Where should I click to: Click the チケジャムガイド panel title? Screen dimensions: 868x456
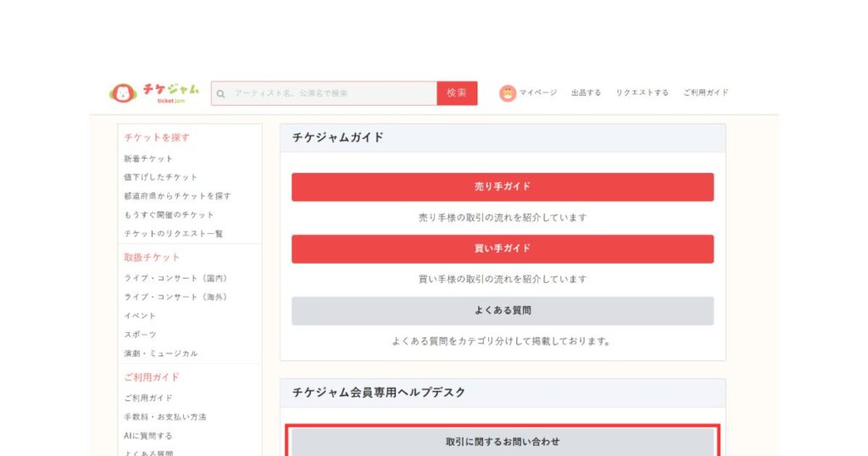[337, 137]
